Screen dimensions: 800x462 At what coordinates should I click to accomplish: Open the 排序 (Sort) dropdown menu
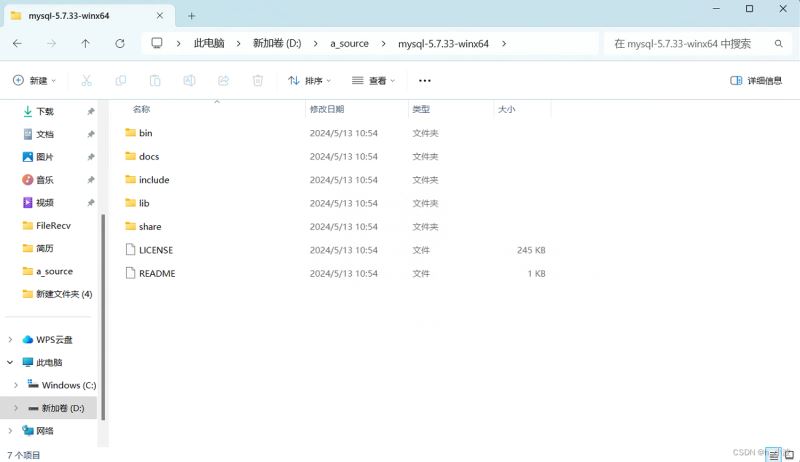[311, 80]
